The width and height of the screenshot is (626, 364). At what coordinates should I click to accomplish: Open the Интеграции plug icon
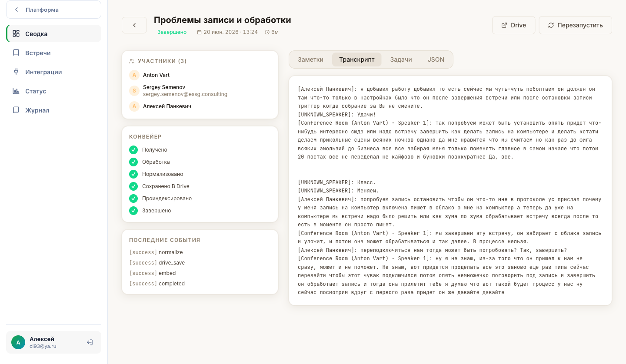[x=16, y=72]
